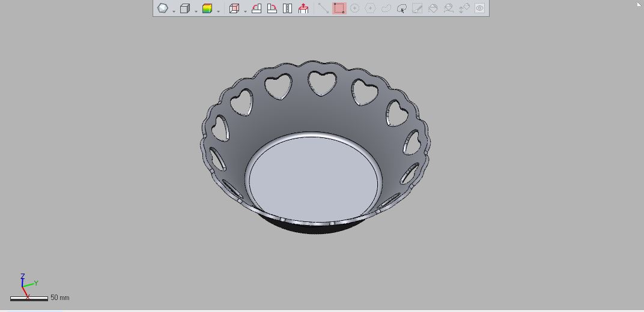
Task: Expand arrow beside the wireframe cube icon
Action: 245,11
